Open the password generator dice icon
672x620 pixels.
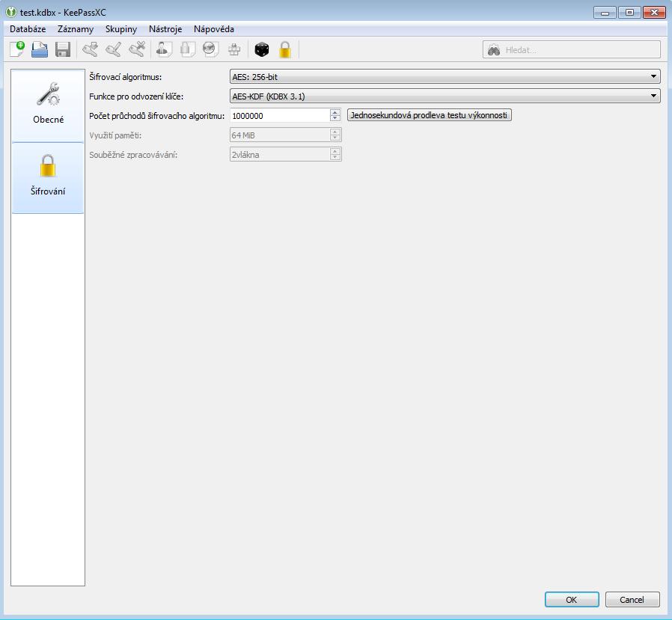pos(262,49)
